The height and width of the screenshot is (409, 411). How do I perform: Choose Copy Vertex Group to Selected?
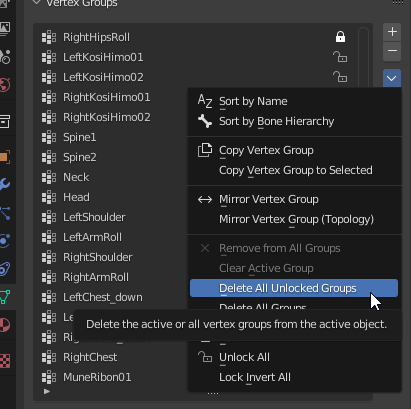click(296, 170)
